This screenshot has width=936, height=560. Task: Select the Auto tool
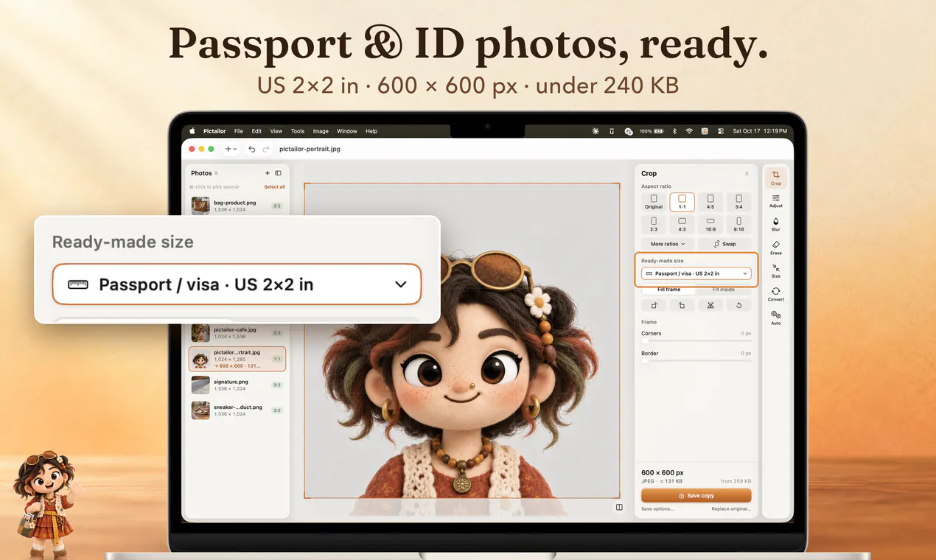775,318
